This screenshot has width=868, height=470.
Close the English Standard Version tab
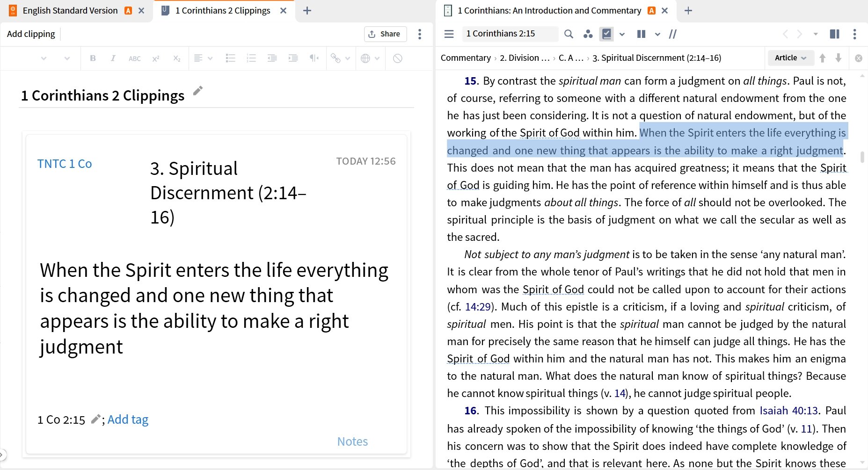[x=141, y=10]
